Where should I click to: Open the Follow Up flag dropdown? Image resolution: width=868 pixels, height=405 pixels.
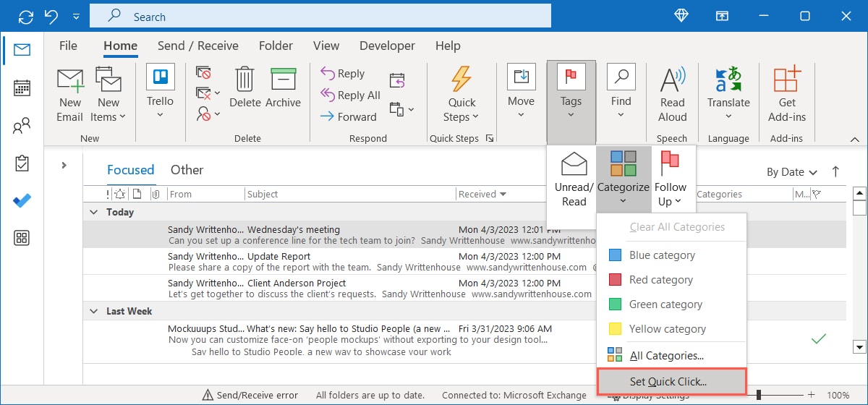click(671, 179)
